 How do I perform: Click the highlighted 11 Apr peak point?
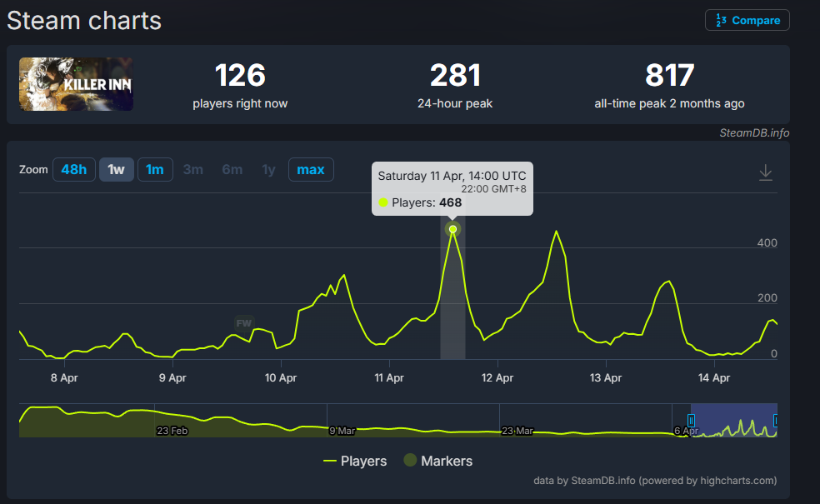(x=452, y=229)
